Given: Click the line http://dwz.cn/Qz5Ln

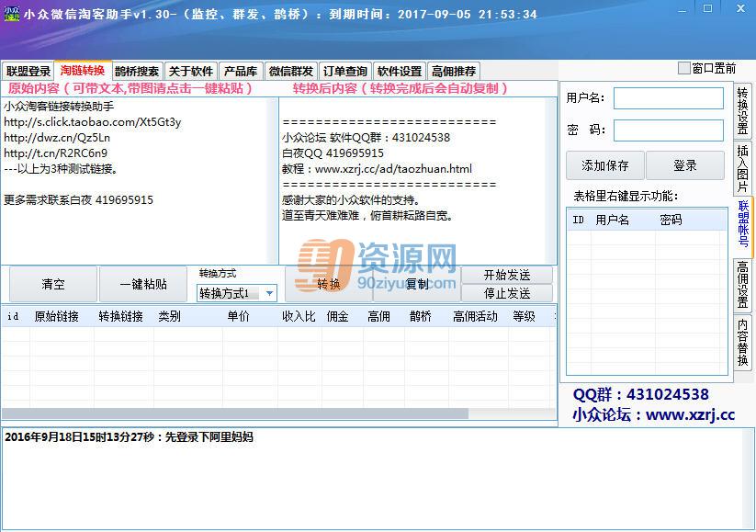Looking at the screenshot, I should pos(57,138).
